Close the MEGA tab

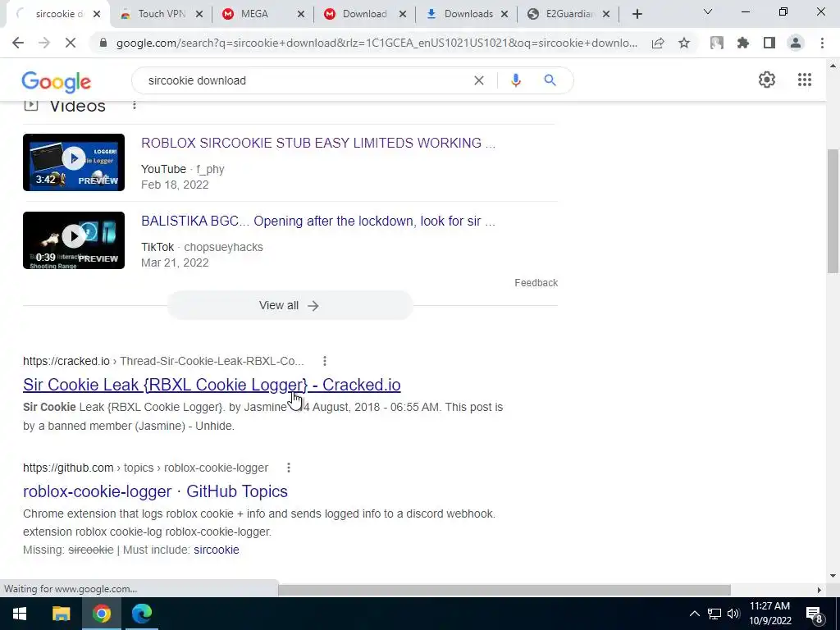301,15
